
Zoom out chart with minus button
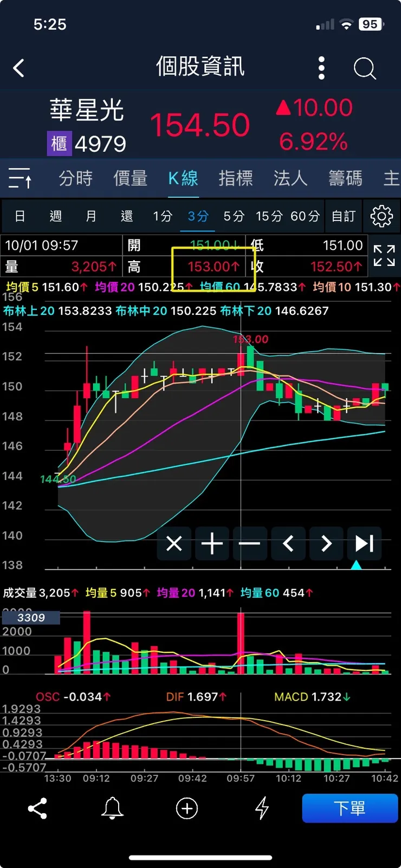click(x=250, y=543)
